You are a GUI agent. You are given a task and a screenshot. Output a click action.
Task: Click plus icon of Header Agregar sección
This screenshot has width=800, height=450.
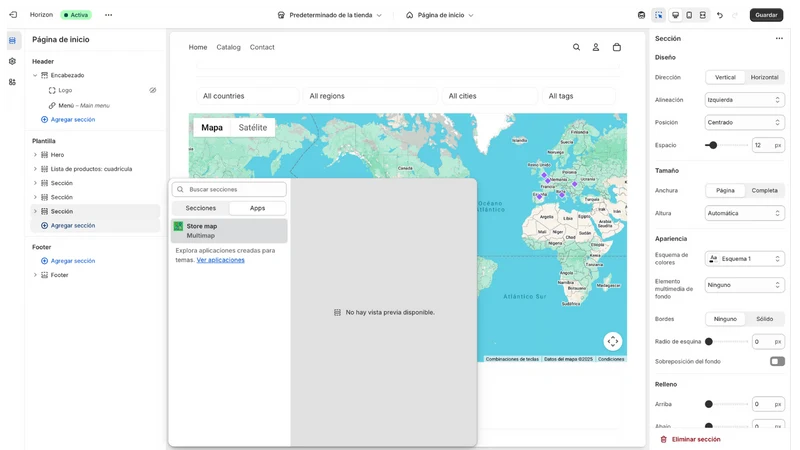44,119
